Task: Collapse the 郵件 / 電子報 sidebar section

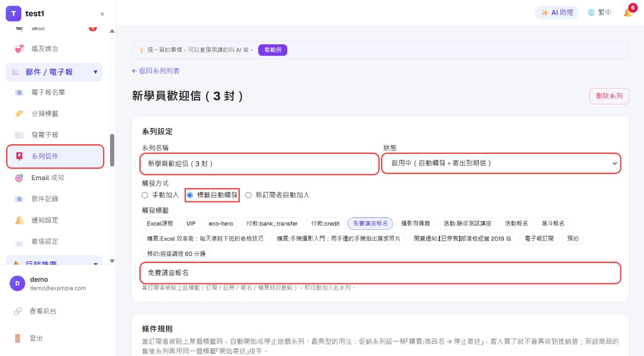Action: [x=54, y=72]
